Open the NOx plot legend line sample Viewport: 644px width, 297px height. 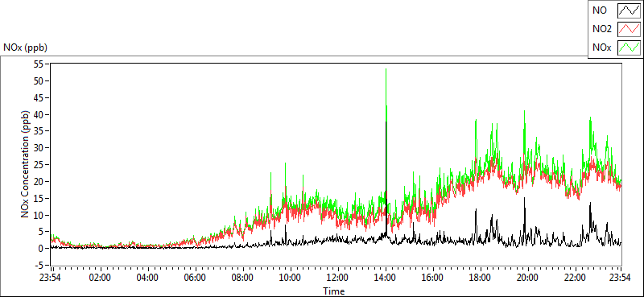[x=630, y=47]
